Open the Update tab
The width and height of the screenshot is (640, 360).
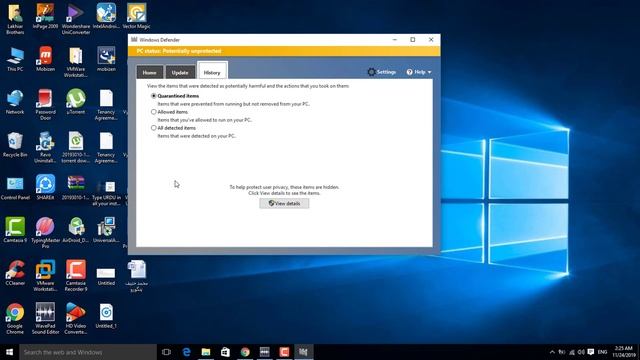pyautogui.click(x=180, y=72)
